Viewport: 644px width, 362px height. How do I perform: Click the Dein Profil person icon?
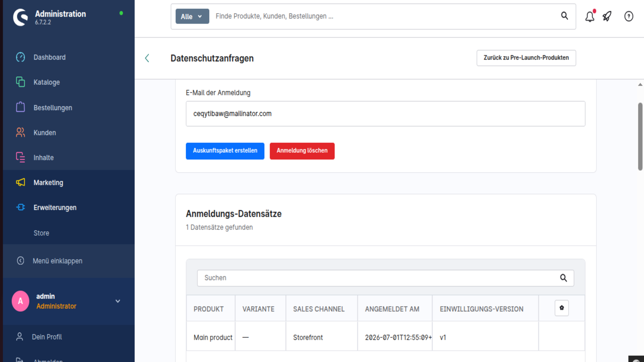tap(20, 337)
